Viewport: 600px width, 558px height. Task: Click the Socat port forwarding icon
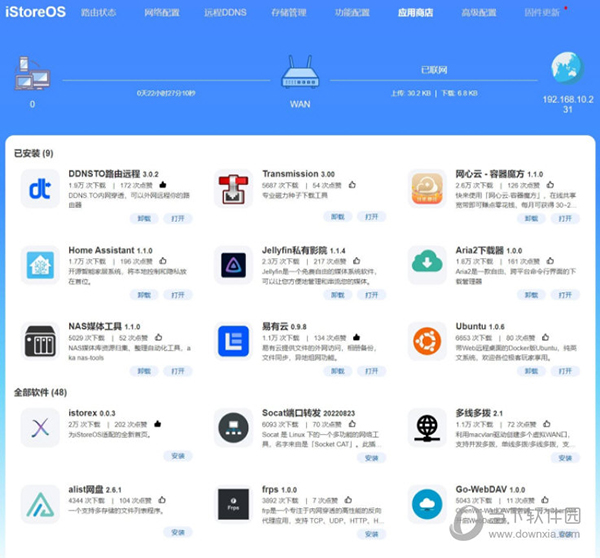click(x=233, y=427)
